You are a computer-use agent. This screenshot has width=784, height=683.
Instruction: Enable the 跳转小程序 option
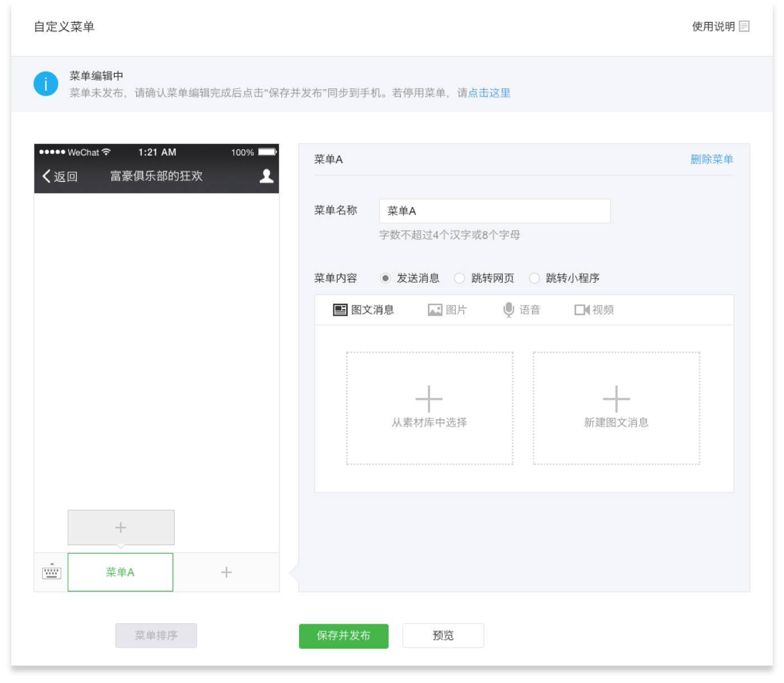535,278
